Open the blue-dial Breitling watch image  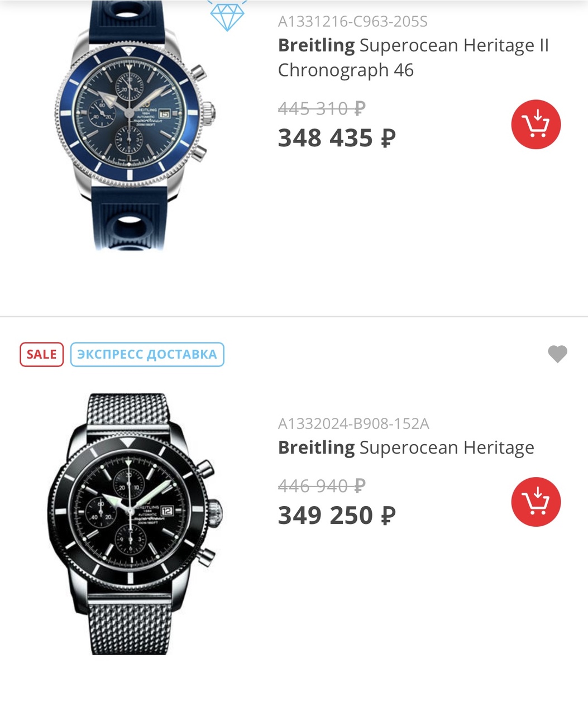[x=134, y=117]
